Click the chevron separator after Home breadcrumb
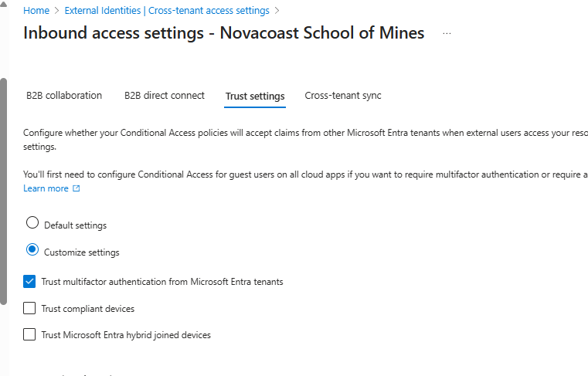This screenshot has height=376, width=588. point(56,11)
